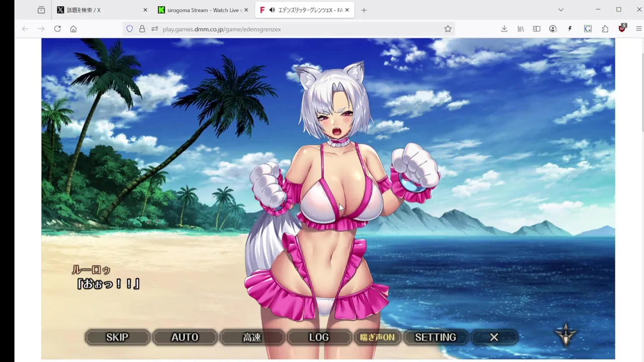Image resolution: width=644 pixels, height=362 pixels.
Task: Open the Firefox View button
Action: (x=41, y=10)
